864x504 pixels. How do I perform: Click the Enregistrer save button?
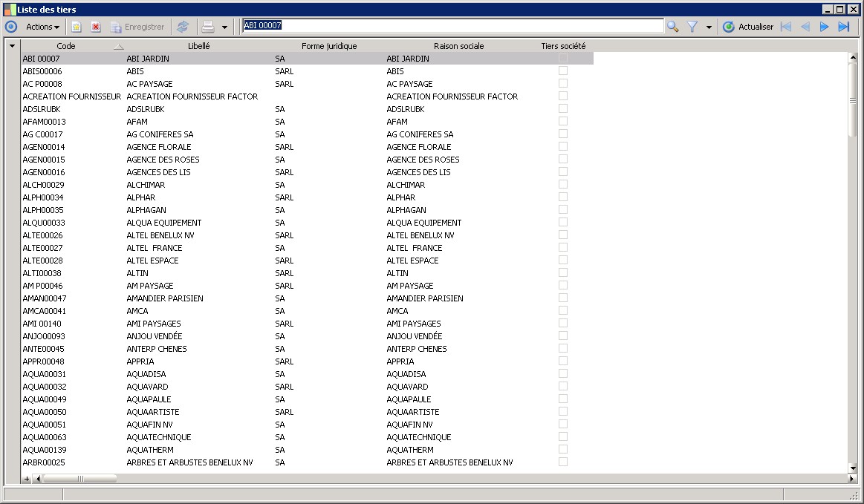point(137,27)
